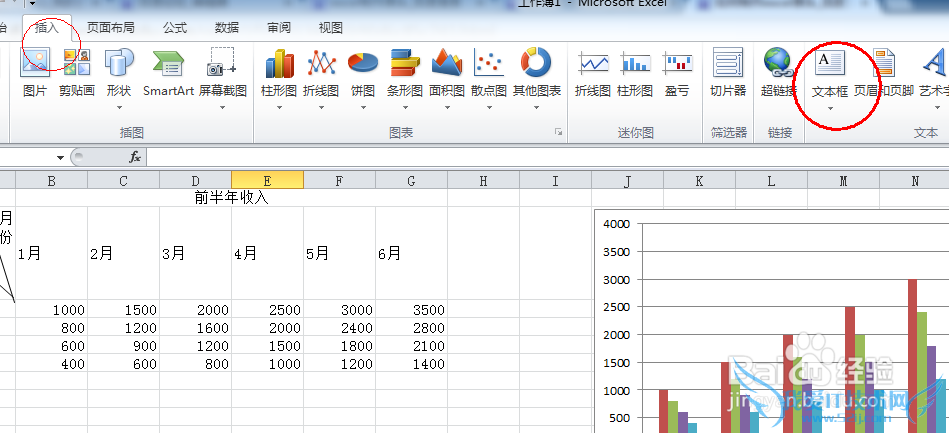Open 页眉和页脚 header and footer
The image size is (949, 433).
click(x=883, y=70)
